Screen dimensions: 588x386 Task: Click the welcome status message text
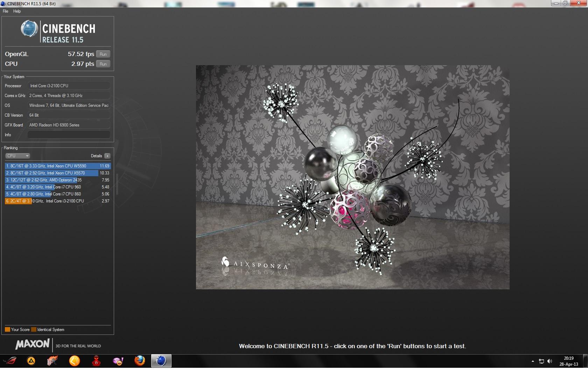(x=352, y=346)
